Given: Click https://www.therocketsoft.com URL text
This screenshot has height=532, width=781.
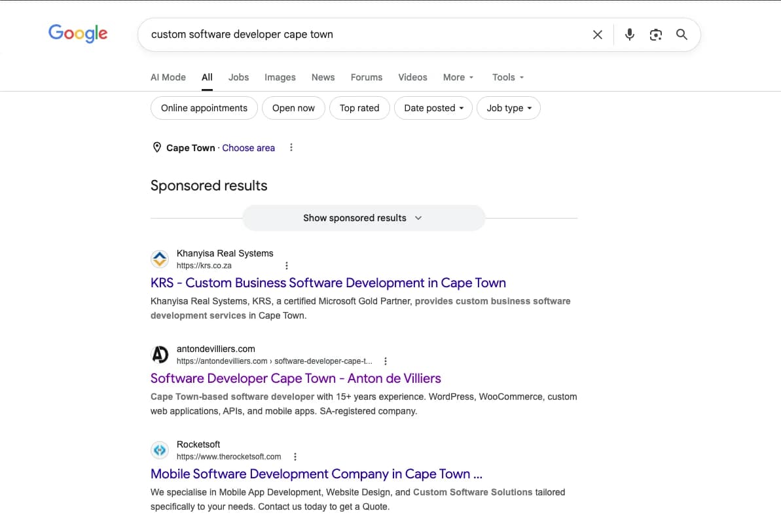Looking at the screenshot, I should coord(228,457).
